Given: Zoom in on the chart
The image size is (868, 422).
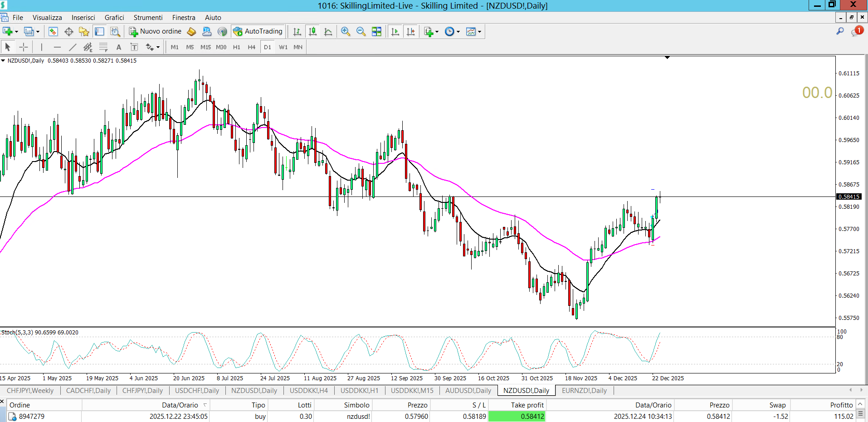Looking at the screenshot, I should pos(346,31).
